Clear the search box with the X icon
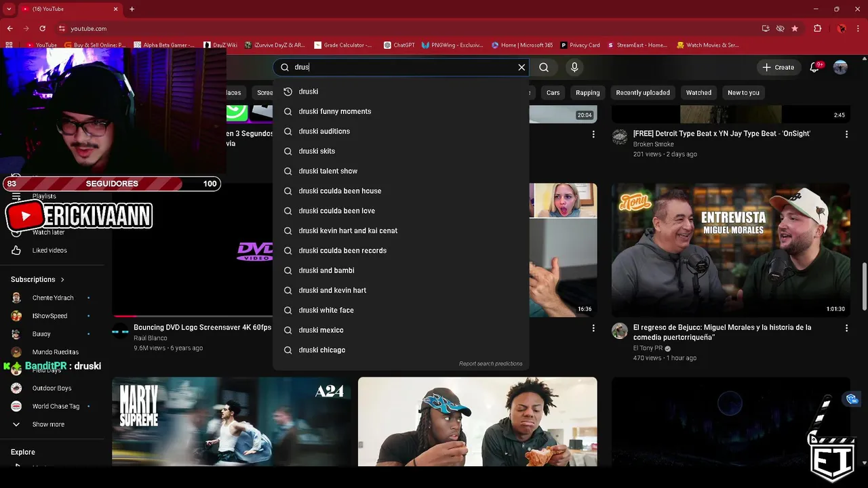This screenshot has width=868, height=488. point(521,67)
